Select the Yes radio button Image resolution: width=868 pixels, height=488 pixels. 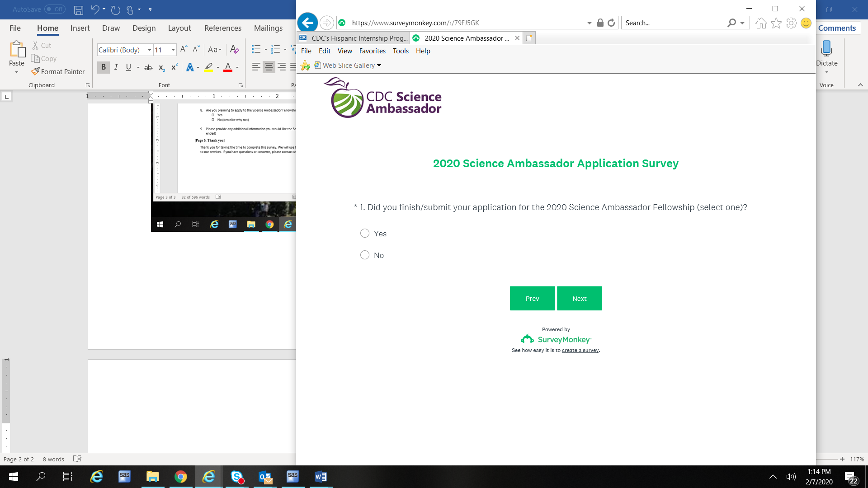click(x=365, y=233)
